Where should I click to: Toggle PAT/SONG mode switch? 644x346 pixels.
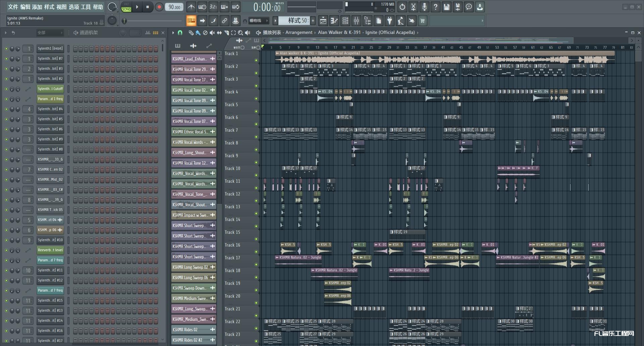click(x=127, y=7)
